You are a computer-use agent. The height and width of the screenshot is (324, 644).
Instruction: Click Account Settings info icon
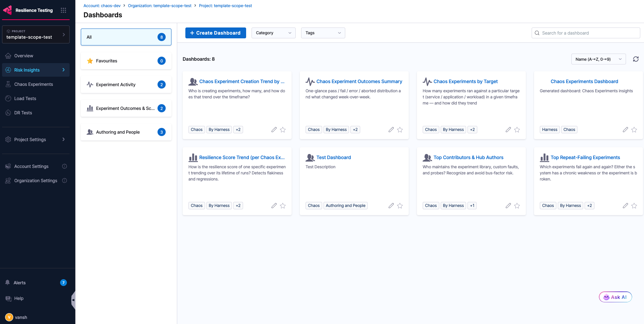[65, 166]
